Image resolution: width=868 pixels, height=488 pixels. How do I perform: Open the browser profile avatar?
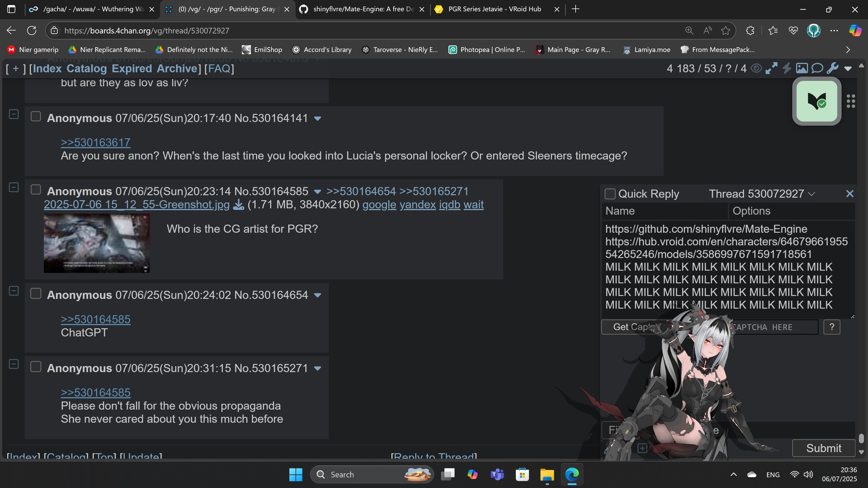[x=814, y=31]
